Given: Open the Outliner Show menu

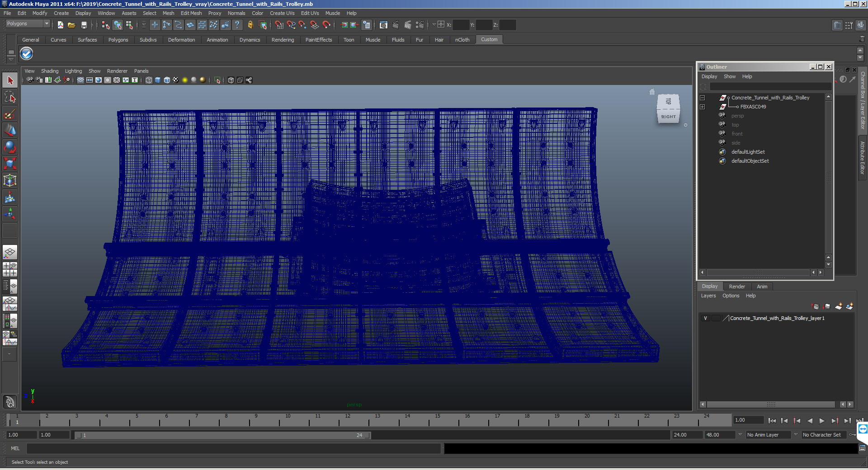Looking at the screenshot, I should (729, 76).
